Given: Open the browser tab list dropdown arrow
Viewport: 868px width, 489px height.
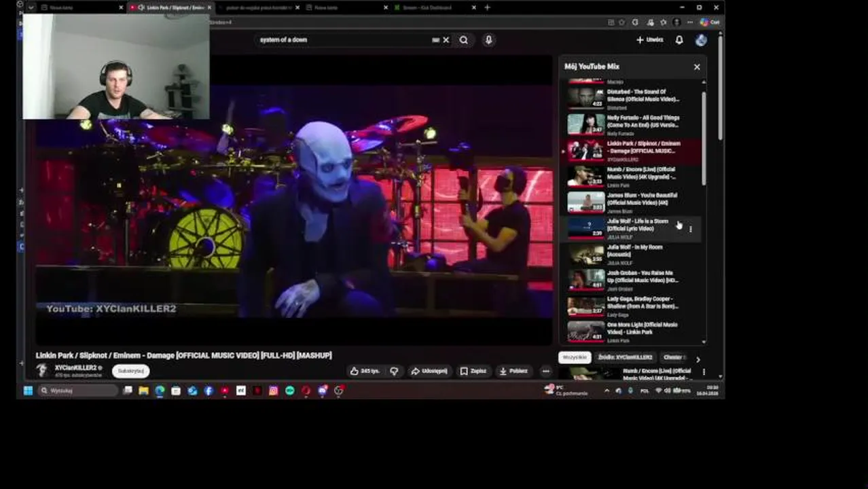Looking at the screenshot, I should pos(31,7).
